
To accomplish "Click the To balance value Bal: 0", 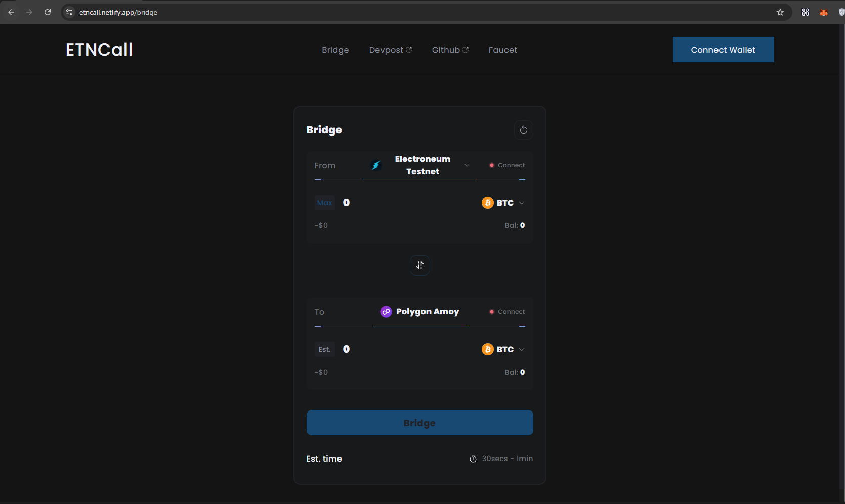I will (x=515, y=372).
